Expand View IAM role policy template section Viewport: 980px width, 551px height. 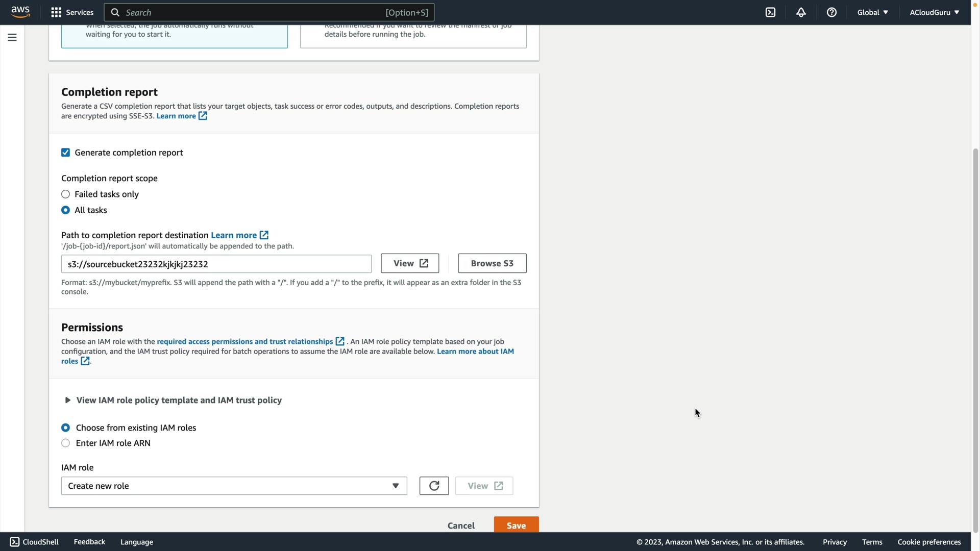(174, 400)
